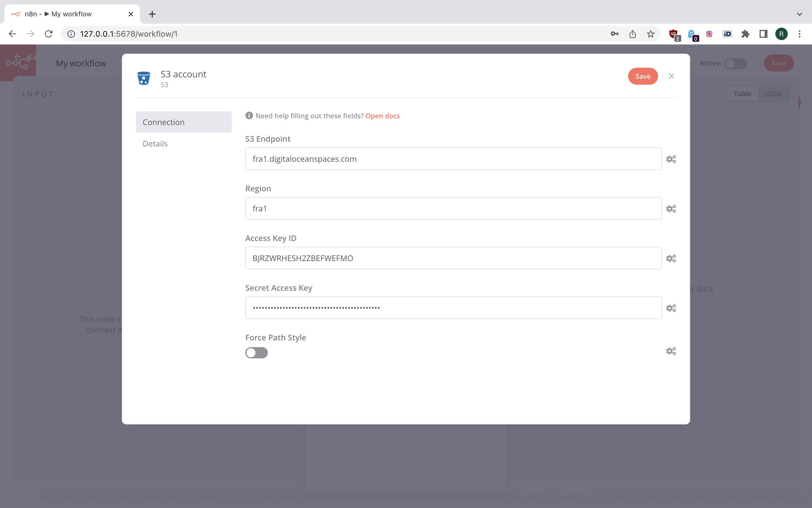Edit the Access Key ID field
812x508 pixels.
pos(453,258)
